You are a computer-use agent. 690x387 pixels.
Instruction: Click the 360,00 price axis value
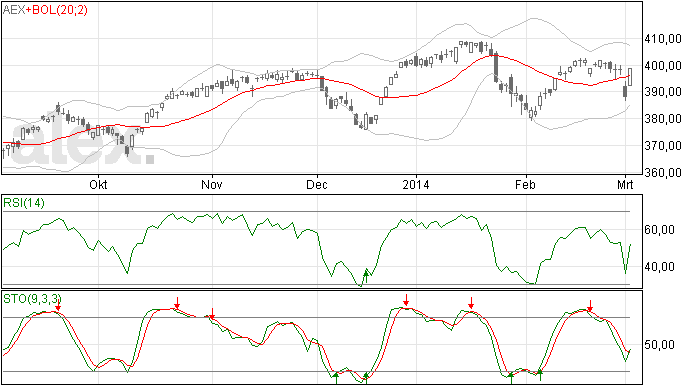pyautogui.click(x=663, y=172)
